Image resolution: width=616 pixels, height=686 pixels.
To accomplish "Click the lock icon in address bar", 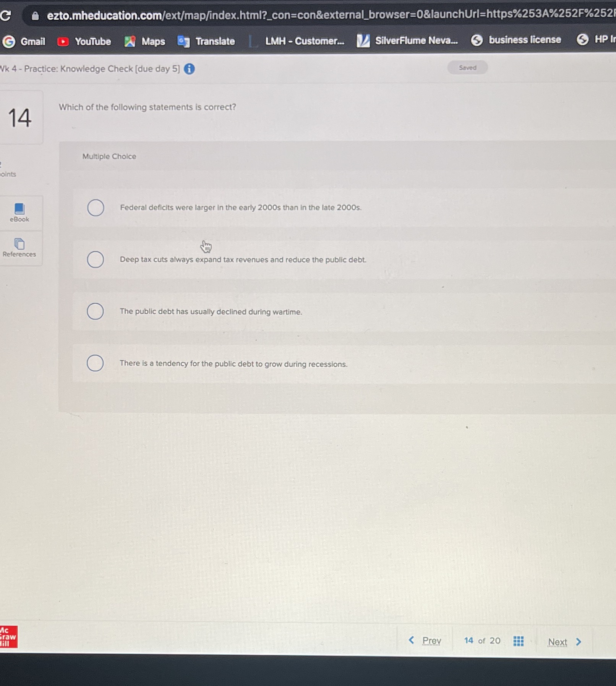I will click(35, 16).
